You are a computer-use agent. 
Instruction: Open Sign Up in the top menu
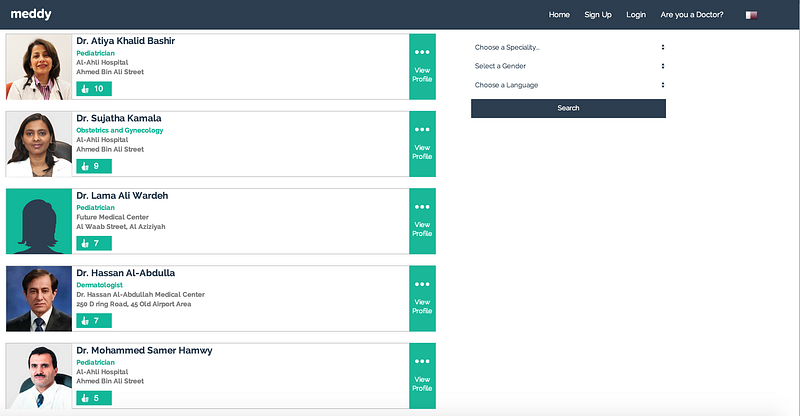click(598, 15)
